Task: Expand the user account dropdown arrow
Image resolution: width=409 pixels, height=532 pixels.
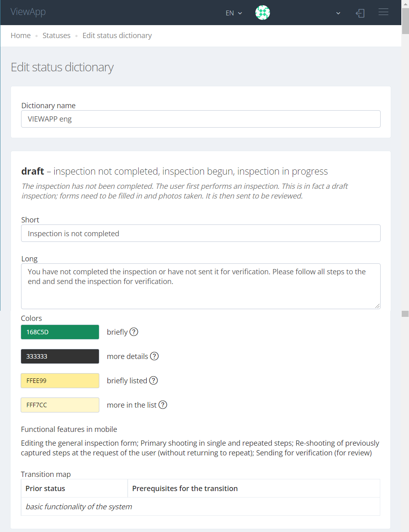Action: tap(338, 13)
